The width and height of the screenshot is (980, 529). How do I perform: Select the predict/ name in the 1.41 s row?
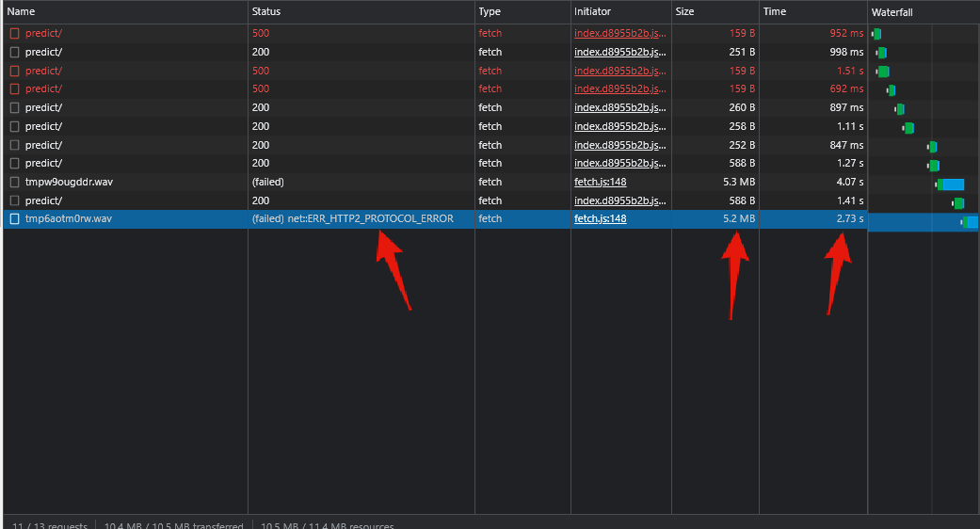click(x=43, y=201)
